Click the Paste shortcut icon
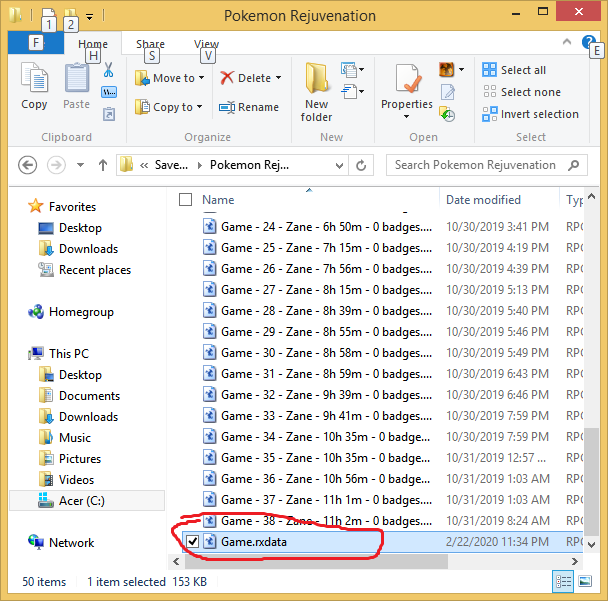This screenshot has height=601, width=608. tap(109, 114)
